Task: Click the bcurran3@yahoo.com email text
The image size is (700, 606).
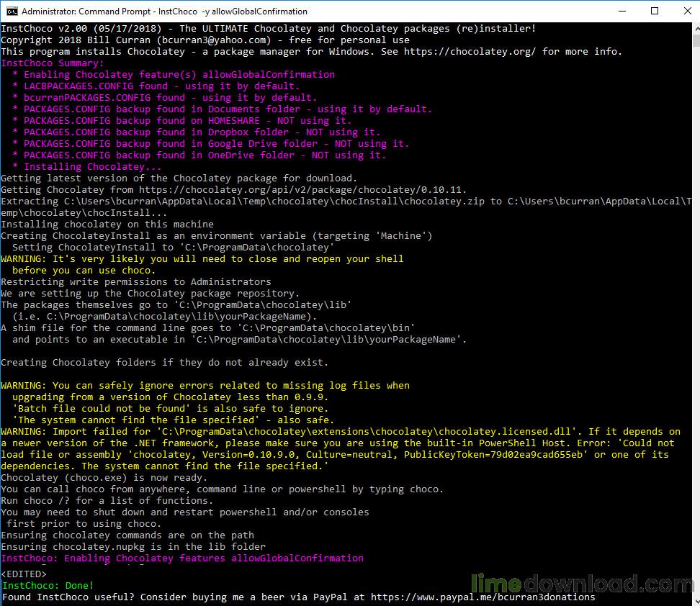Action: pyautogui.click(x=214, y=40)
